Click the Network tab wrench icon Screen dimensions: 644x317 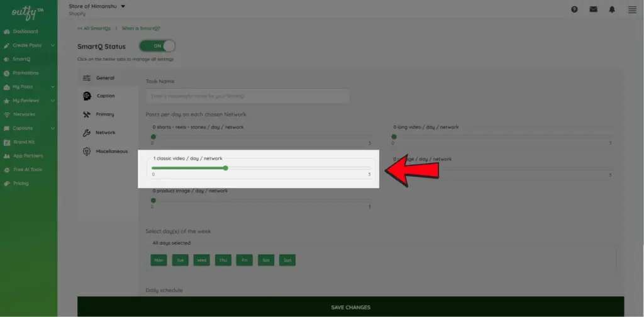tap(87, 133)
